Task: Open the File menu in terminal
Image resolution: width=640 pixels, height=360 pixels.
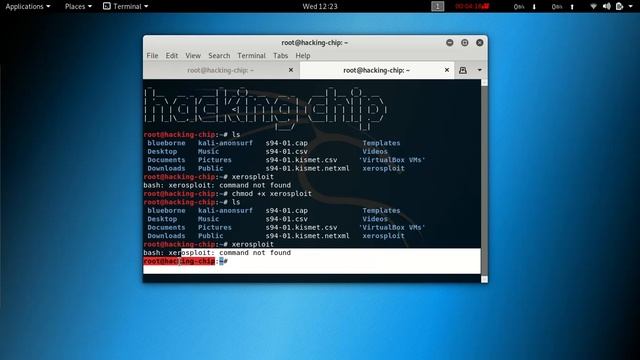Action: 152,56
